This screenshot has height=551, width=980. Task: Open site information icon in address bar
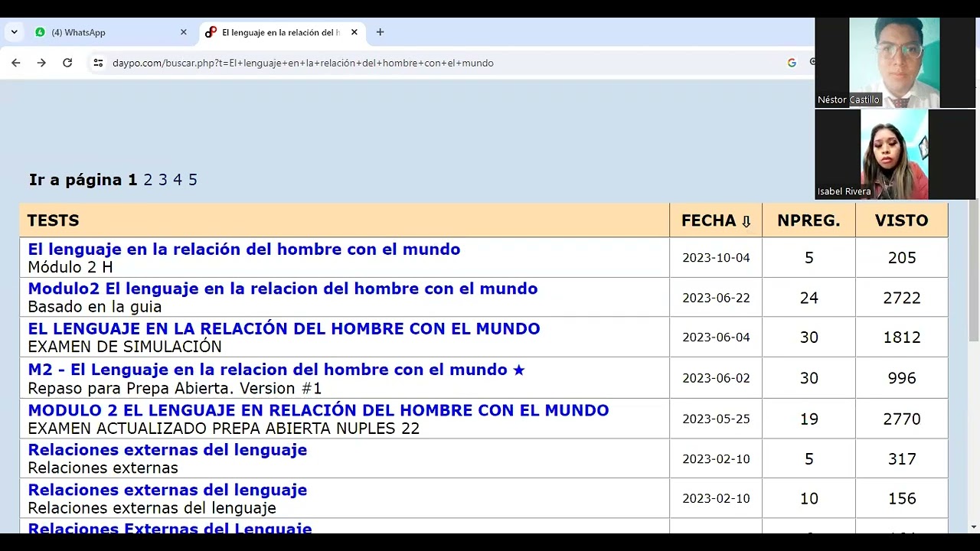click(x=98, y=63)
